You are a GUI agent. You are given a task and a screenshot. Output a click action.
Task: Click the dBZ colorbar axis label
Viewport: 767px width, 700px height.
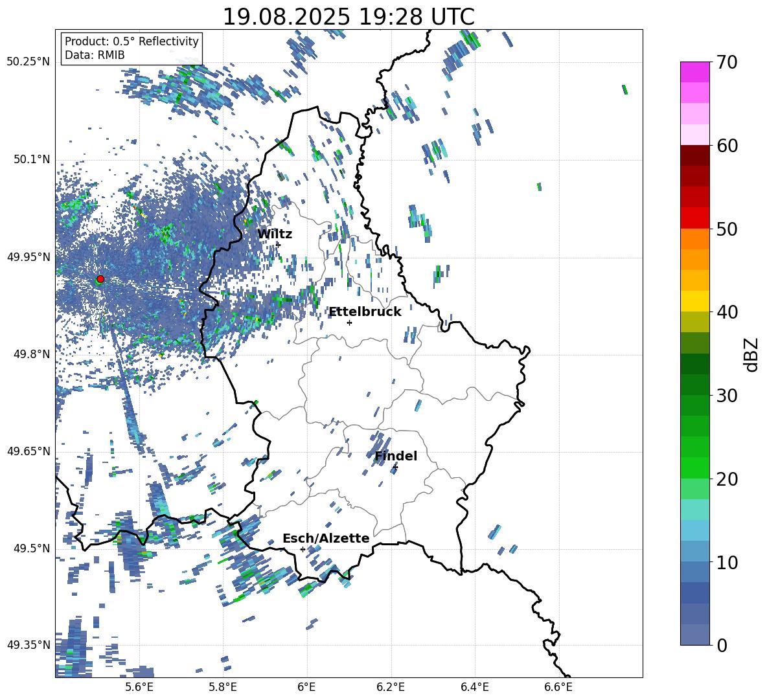pos(751,354)
